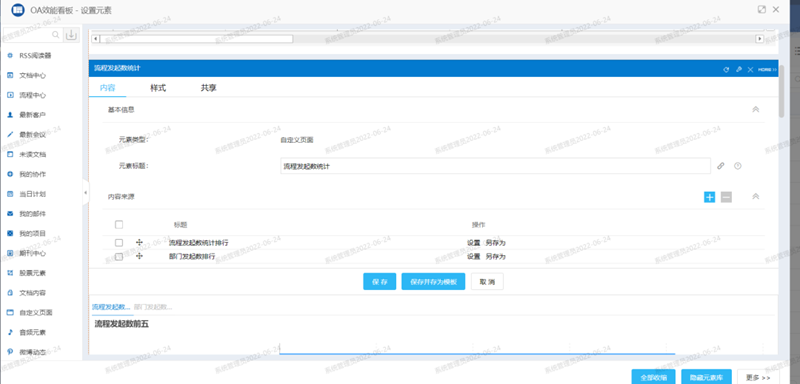
Task: Click the 保存 button
Action: click(x=380, y=281)
